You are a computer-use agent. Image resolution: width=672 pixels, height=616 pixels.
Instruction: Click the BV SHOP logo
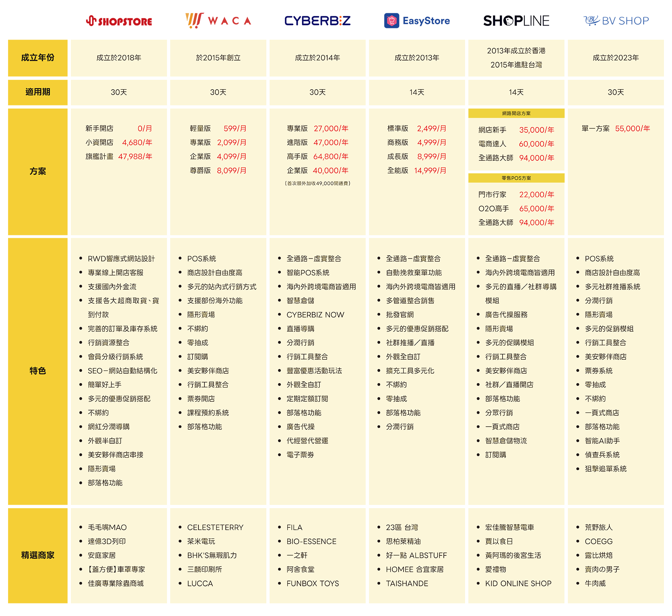pyautogui.click(x=616, y=21)
